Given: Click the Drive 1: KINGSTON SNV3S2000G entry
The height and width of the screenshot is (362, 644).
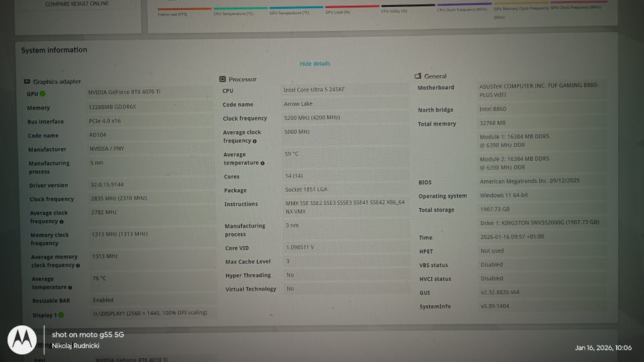Looking at the screenshot, I should [x=539, y=223].
